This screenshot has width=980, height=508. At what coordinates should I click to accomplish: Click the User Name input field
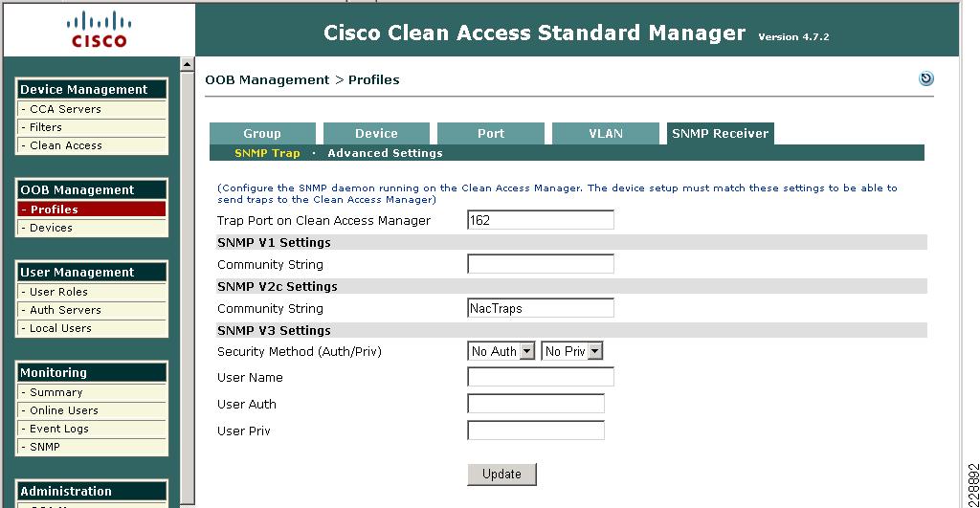coord(541,377)
